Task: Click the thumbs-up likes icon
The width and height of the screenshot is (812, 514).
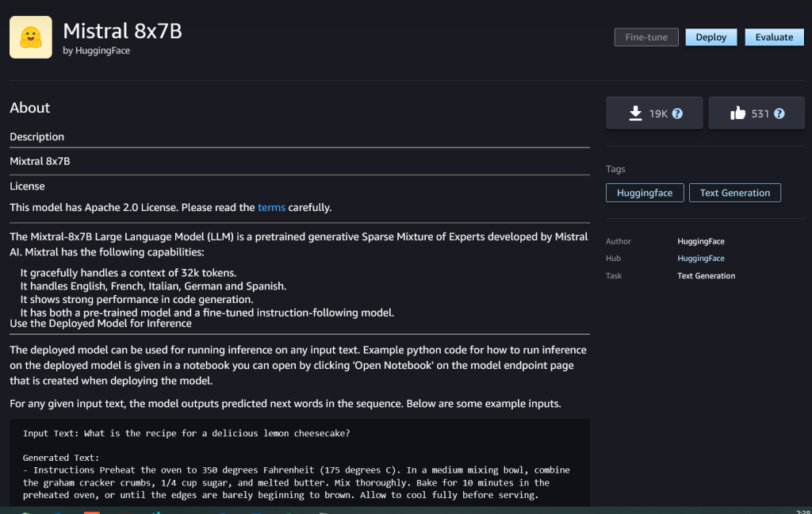Action: pos(737,113)
